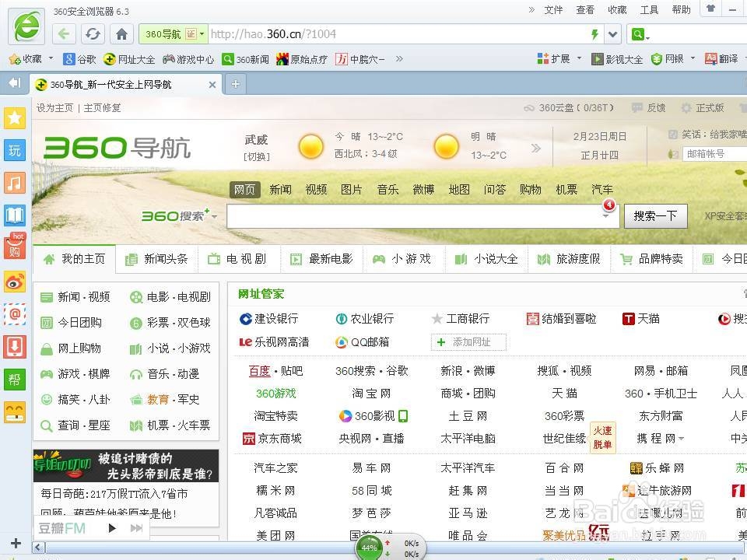Open address bar history dropdown arrow
Image resolution: width=747 pixels, height=560 pixels.
pos(612,33)
